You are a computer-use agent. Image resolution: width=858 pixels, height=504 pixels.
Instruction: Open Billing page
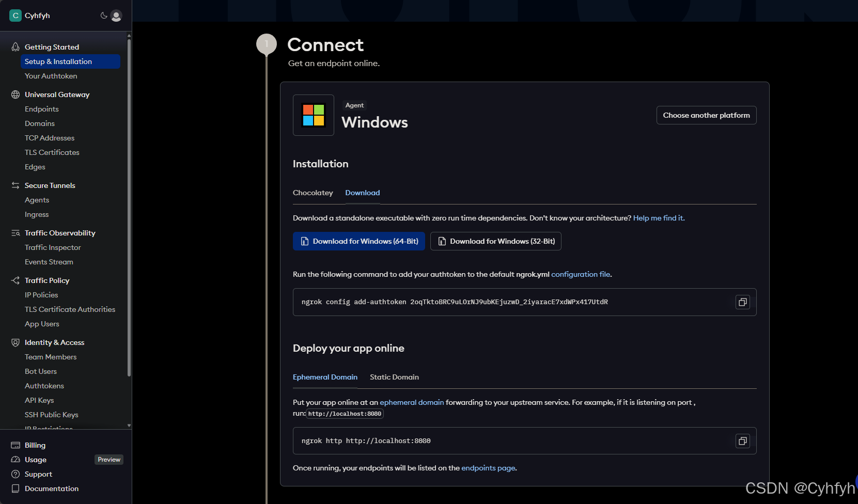[35, 445]
